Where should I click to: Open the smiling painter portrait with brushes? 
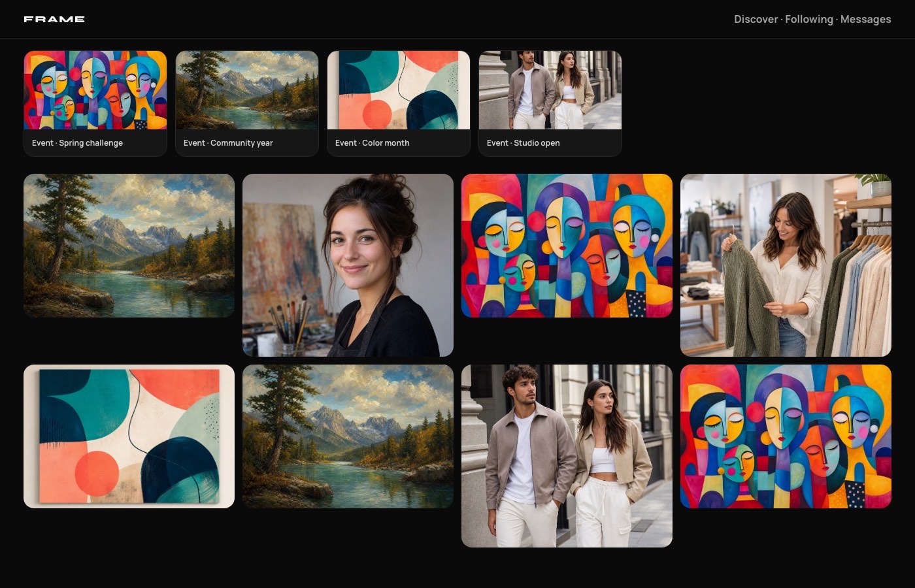[348, 265]
